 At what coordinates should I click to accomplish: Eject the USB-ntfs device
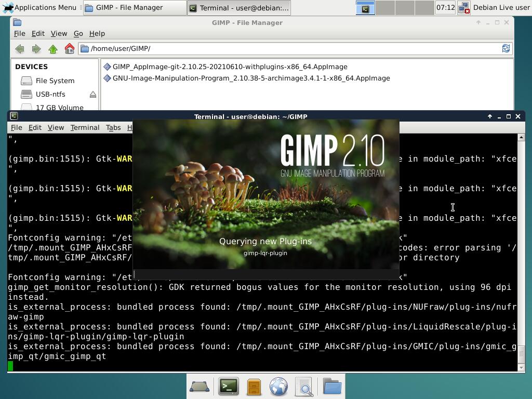[93, 95]
